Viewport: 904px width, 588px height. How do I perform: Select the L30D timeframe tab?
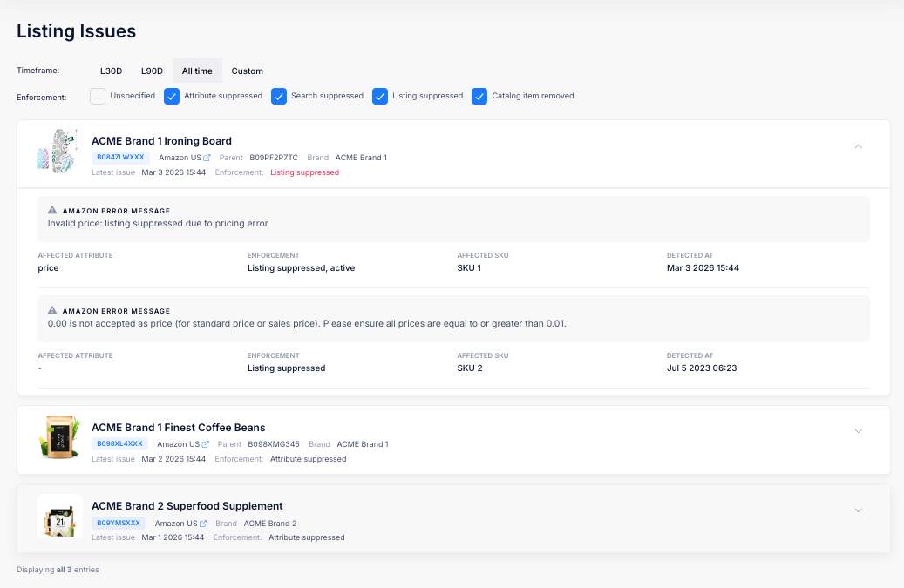(x=111, y=71)
